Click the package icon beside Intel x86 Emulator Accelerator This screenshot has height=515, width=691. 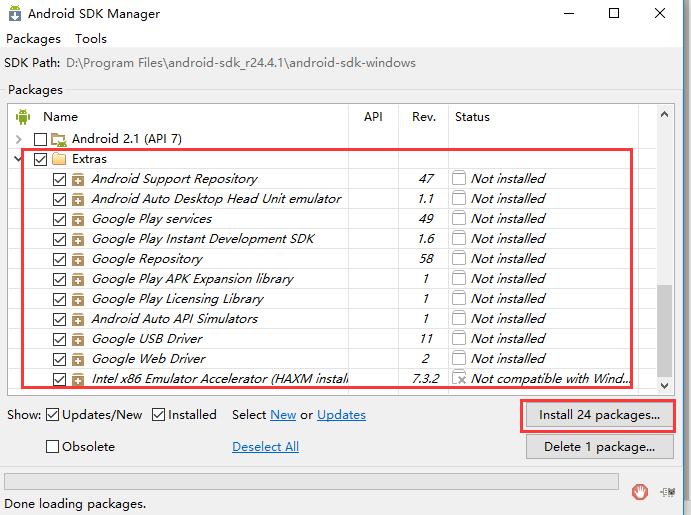tap(78, 379)
